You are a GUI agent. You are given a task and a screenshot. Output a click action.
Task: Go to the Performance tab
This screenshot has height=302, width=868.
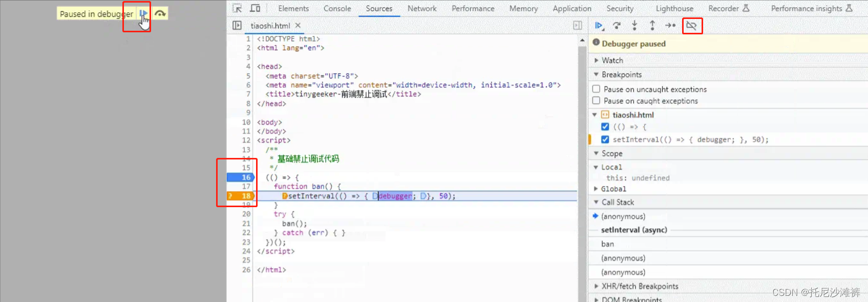click(x=473, y=8)
